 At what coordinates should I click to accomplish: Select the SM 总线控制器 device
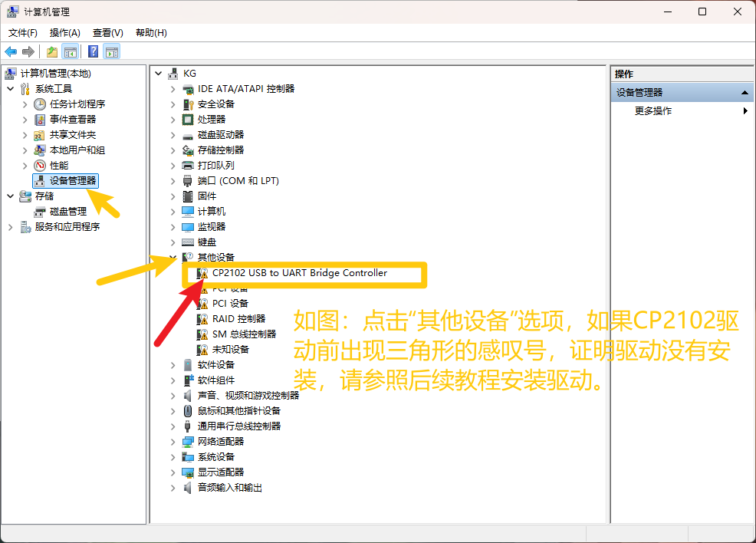[244, 334]
